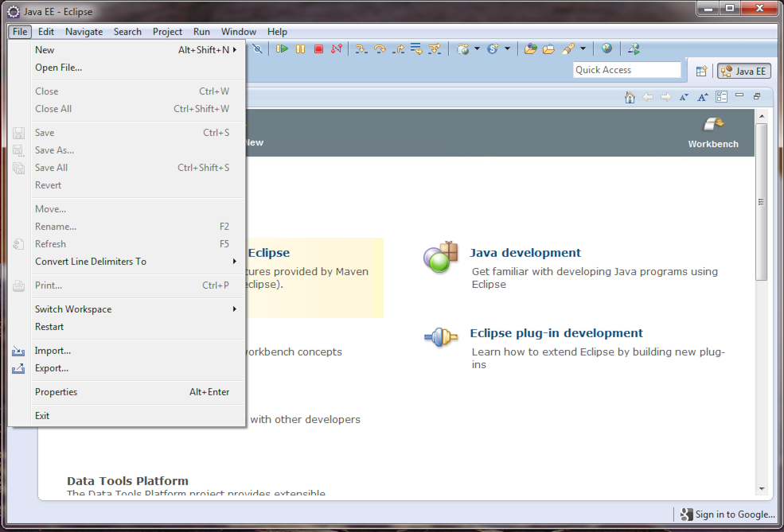Open the Window menu
This screenshot has height=532, width=784.
[239, 32]
